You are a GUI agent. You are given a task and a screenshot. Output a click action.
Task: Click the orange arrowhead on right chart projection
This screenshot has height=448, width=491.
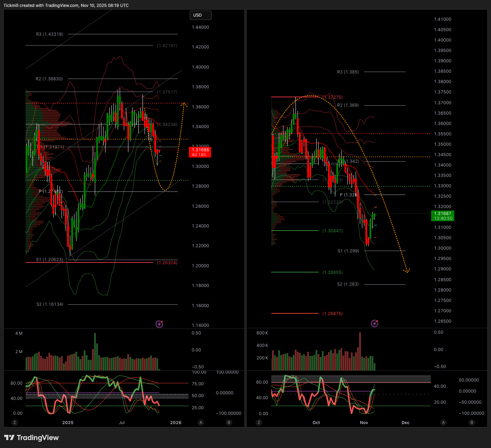coord(407,271)
